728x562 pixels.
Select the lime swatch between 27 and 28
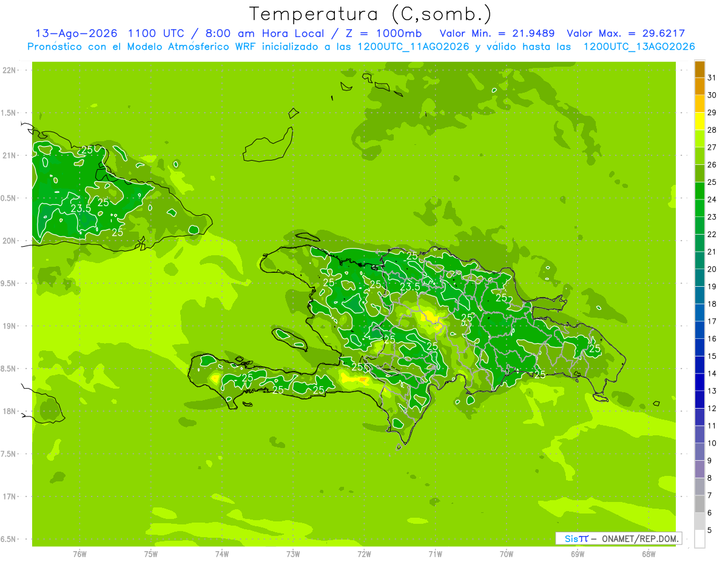(699, 138)
